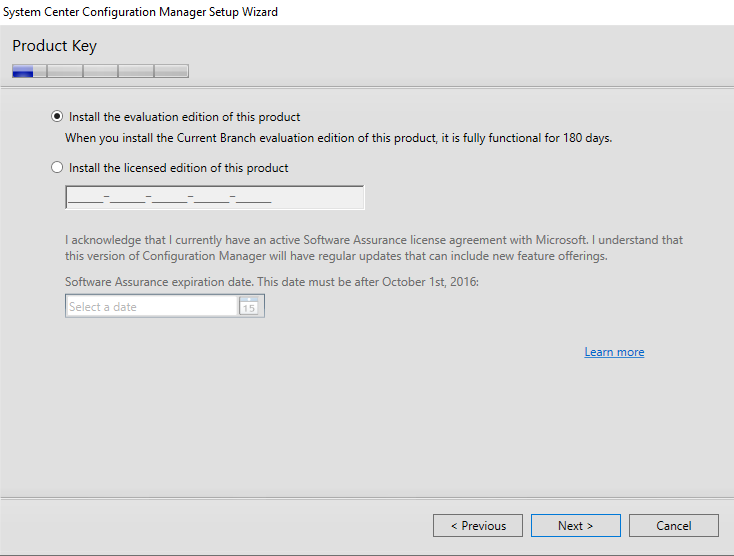Click the Software Assurance acknowledgement text

(374, 248)
